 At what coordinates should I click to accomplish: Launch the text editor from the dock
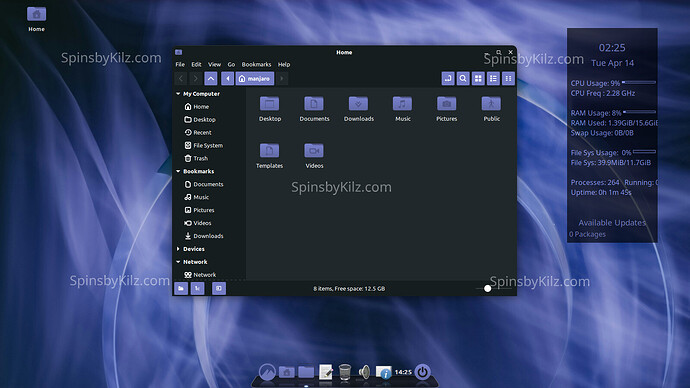326,372
